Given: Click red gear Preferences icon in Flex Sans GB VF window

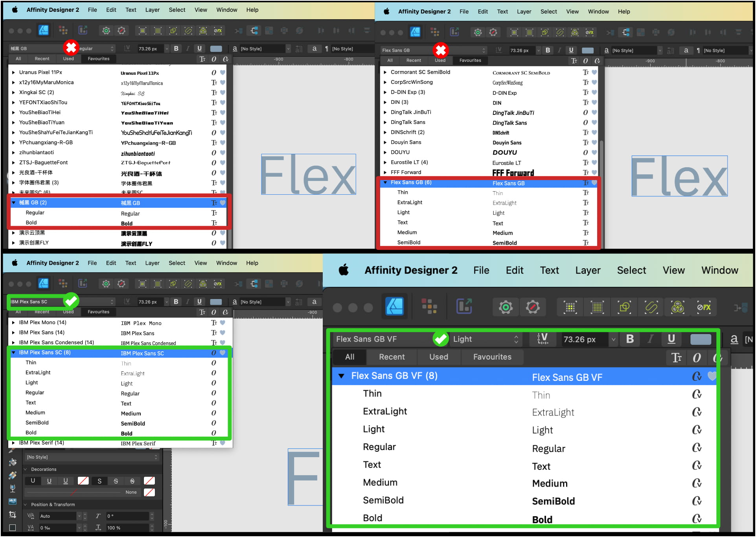Looking at the screenshot, I should 533,307.
